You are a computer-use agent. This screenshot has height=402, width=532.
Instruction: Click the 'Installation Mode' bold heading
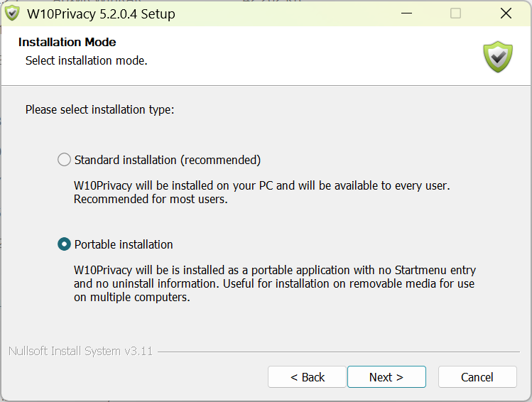coord(67,42)
